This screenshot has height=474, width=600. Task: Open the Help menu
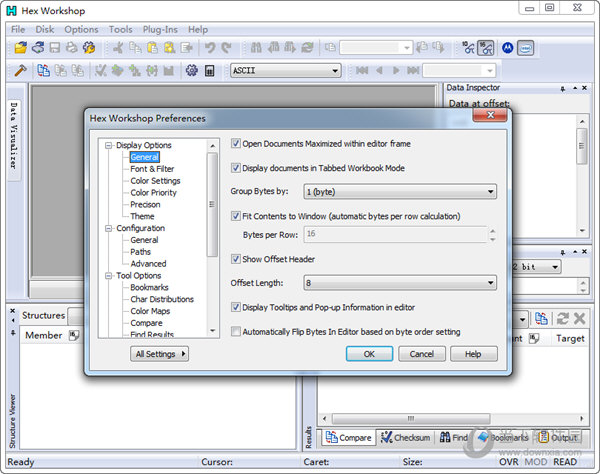(197, 29)
